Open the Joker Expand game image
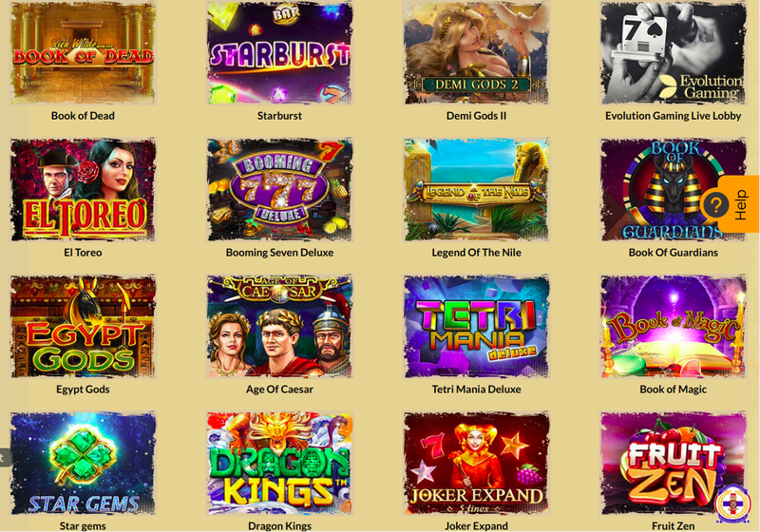Viewport: 760px width, 532px height. (x=477, y=464)
